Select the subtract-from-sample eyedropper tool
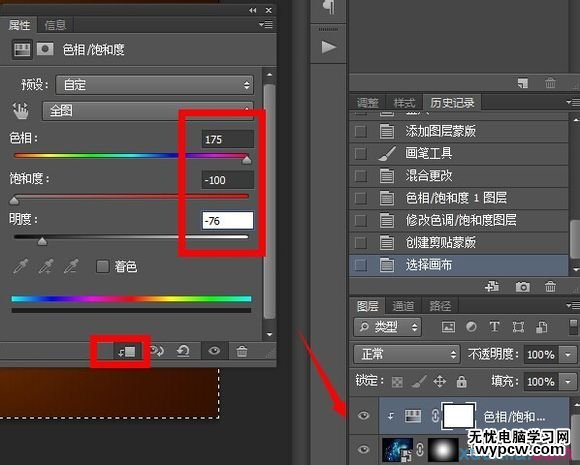 coord(71,266)
